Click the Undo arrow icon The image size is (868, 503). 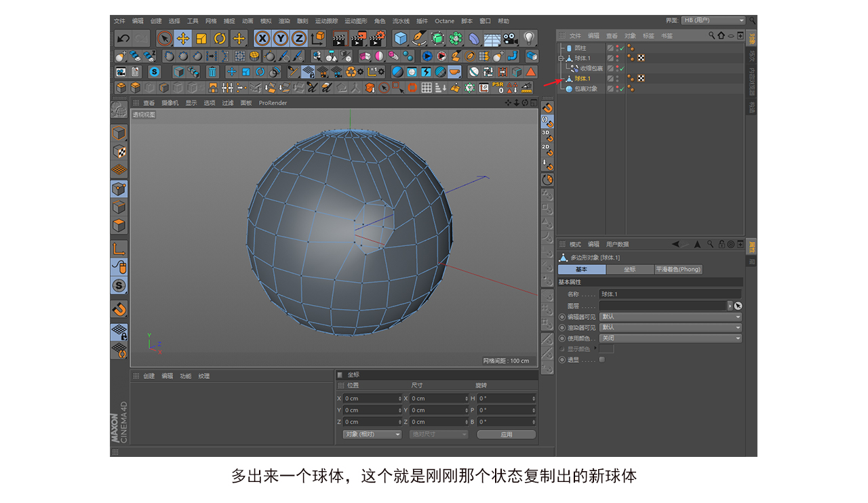123,39
